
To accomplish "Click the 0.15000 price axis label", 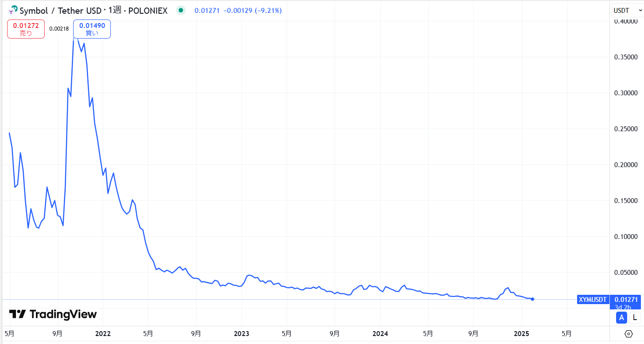I will pos(625,200).
